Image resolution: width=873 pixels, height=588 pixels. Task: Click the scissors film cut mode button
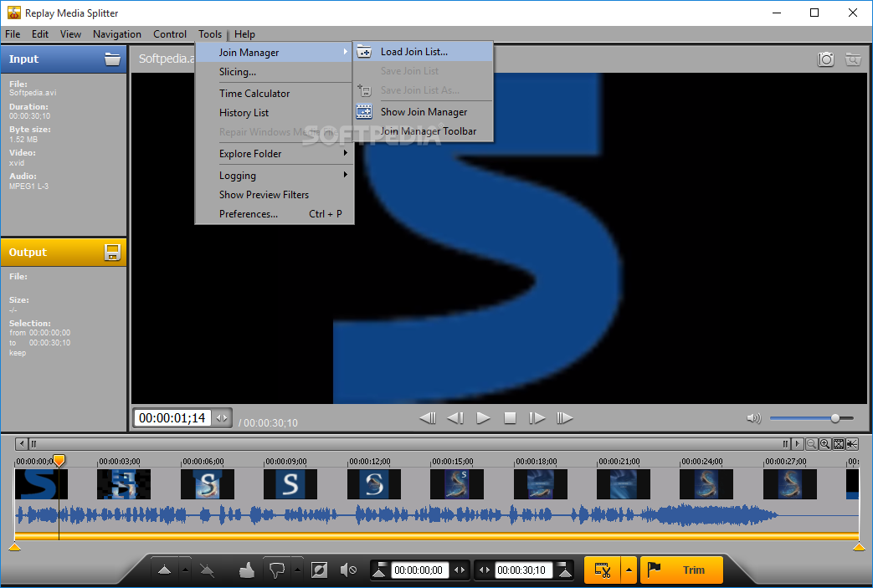[603, 570]
